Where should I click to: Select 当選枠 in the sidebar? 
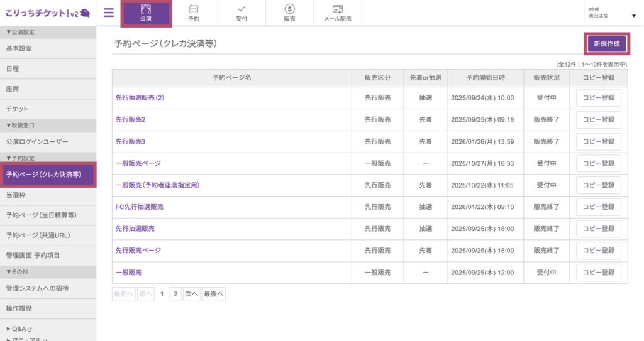tap(16, 195)
